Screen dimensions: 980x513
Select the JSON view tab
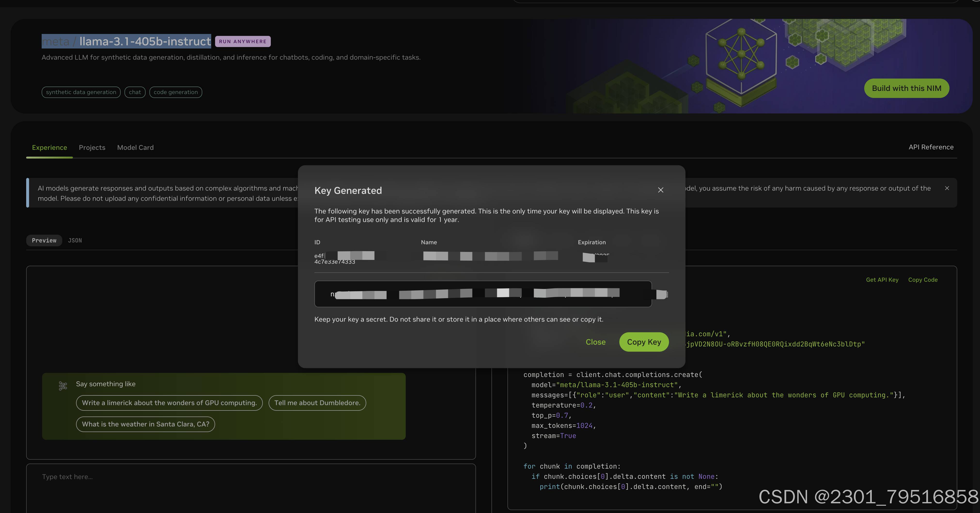click(x=75, y=240)
